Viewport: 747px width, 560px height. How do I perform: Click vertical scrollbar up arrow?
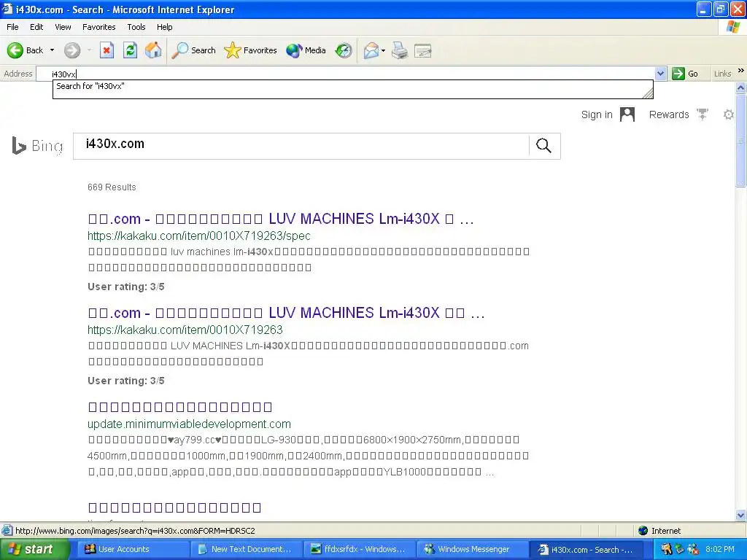741,87
